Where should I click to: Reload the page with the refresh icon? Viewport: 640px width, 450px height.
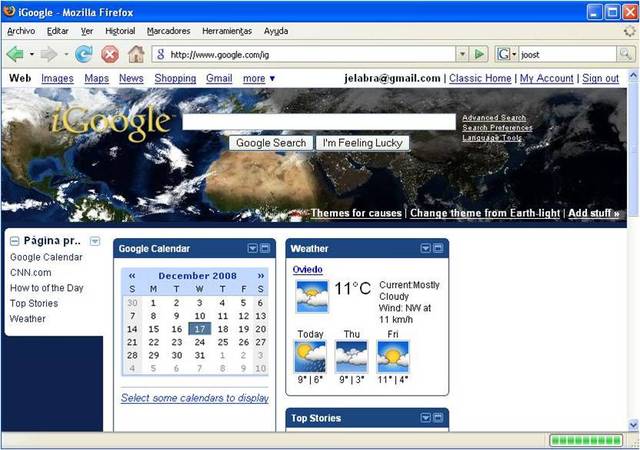(84, 54)
